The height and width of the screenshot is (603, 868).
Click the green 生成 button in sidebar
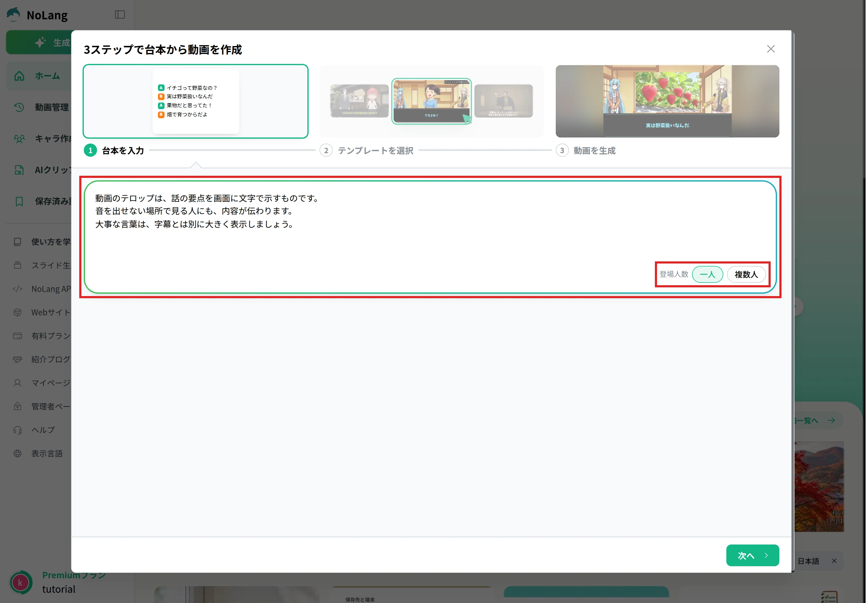[39, 42]
